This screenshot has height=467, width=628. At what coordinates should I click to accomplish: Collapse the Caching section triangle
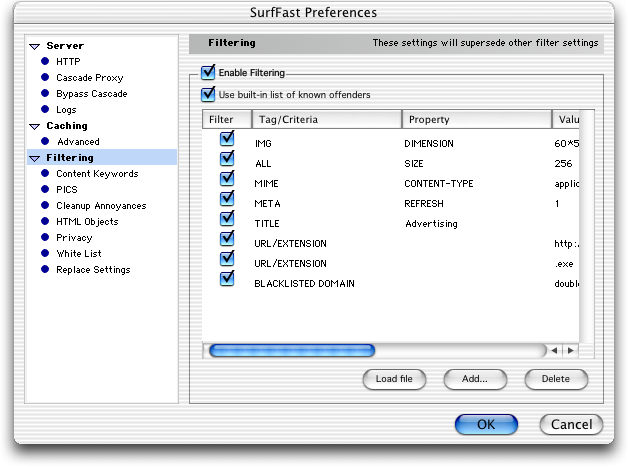click(34, 127)
